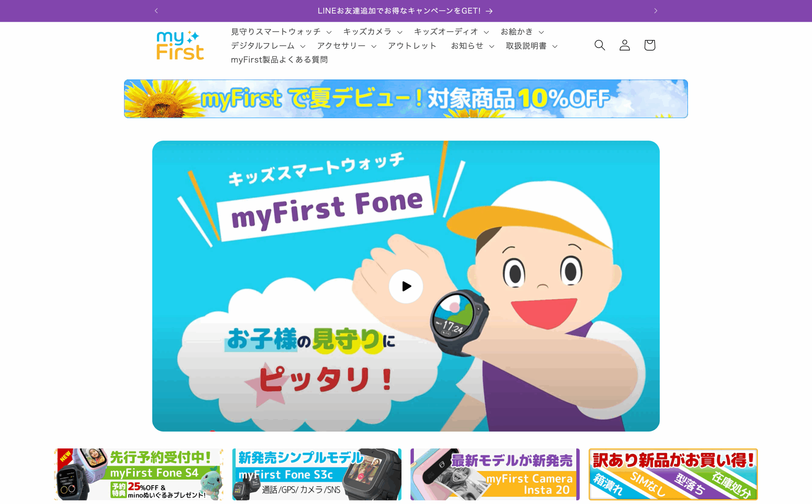Open the shopping cart icon
This screenshot has width=812, height=504.
click(650, 45)
